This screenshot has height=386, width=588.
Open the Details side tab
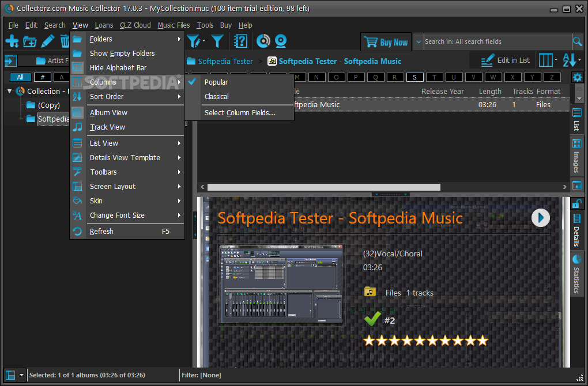[576, 231]
